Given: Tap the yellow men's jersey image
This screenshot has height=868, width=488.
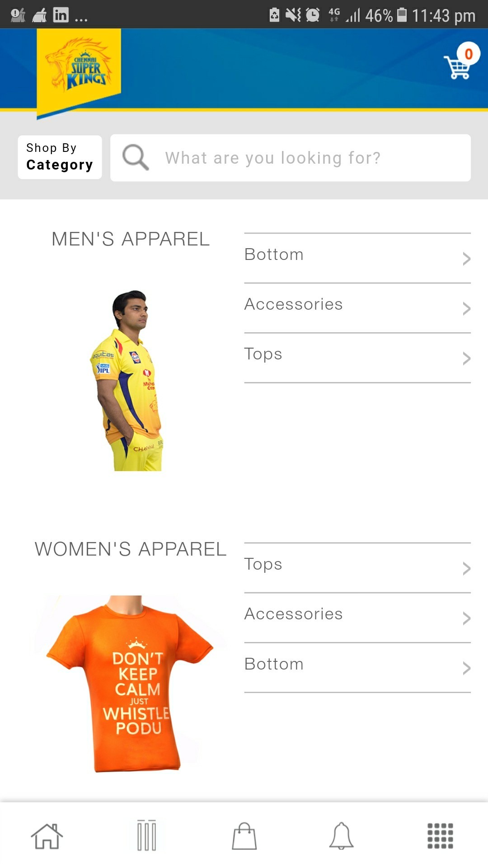Looking at the screenshot, I should click(x=129, y=381).
